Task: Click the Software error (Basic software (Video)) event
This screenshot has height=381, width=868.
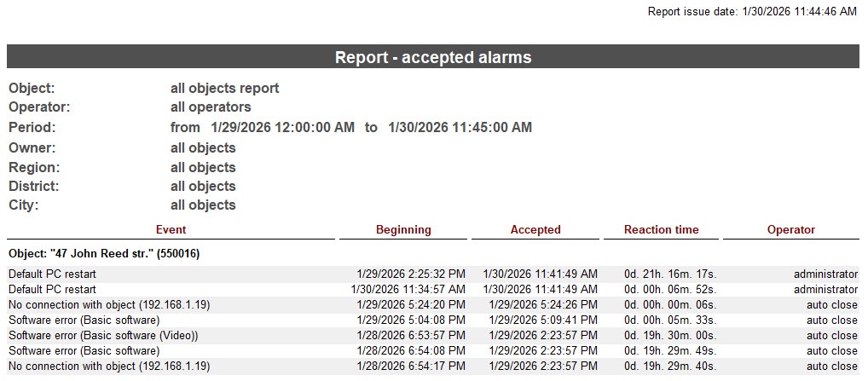Action: pos(103,336)
